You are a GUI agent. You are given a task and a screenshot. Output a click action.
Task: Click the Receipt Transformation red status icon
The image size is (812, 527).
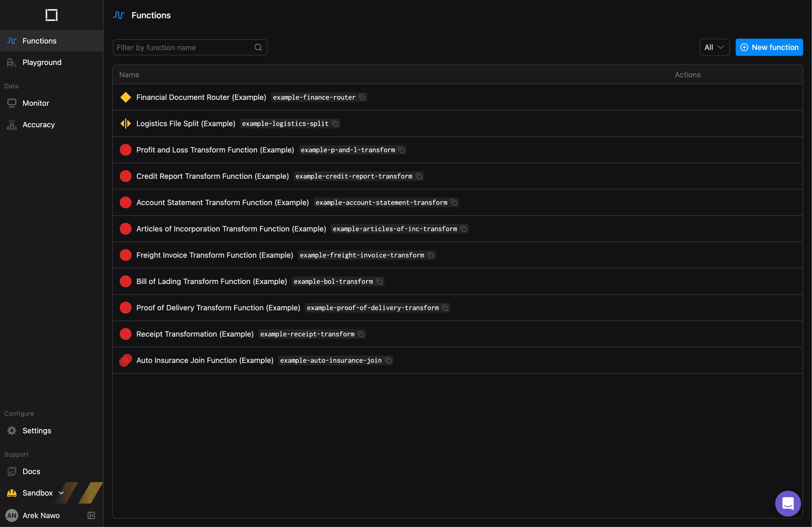coord(125,334)
